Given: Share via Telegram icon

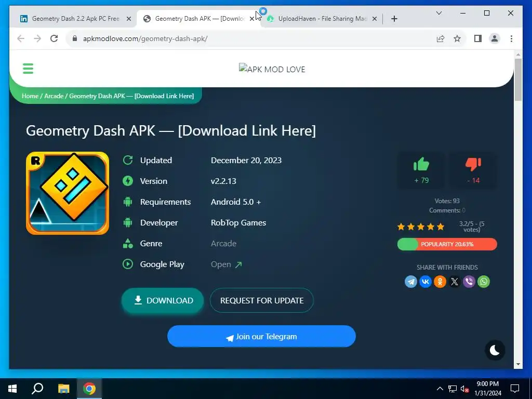Looking at the screenshot, I should pos(411,282).
